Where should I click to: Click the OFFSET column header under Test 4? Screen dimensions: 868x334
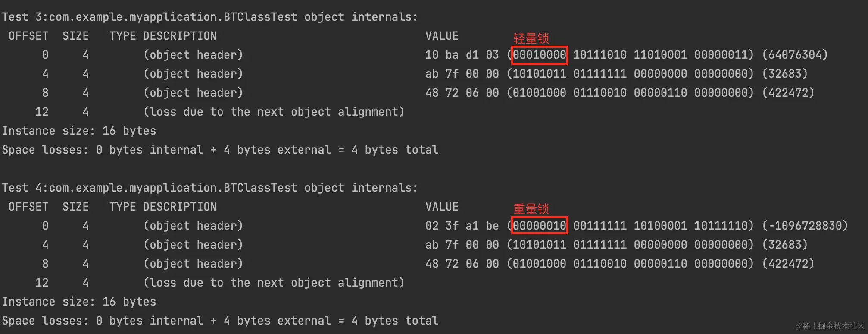point(28,207)
